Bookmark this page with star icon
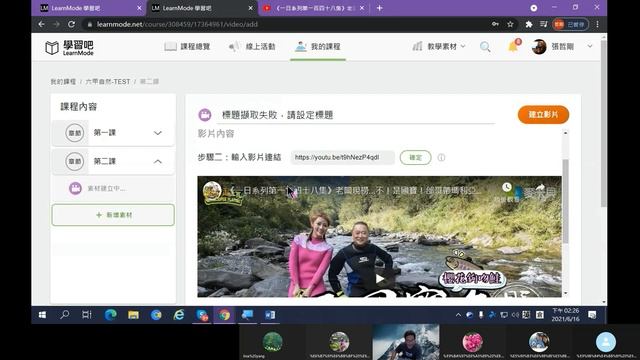Viewport: 640px width, 360px height. coord(510,24)
